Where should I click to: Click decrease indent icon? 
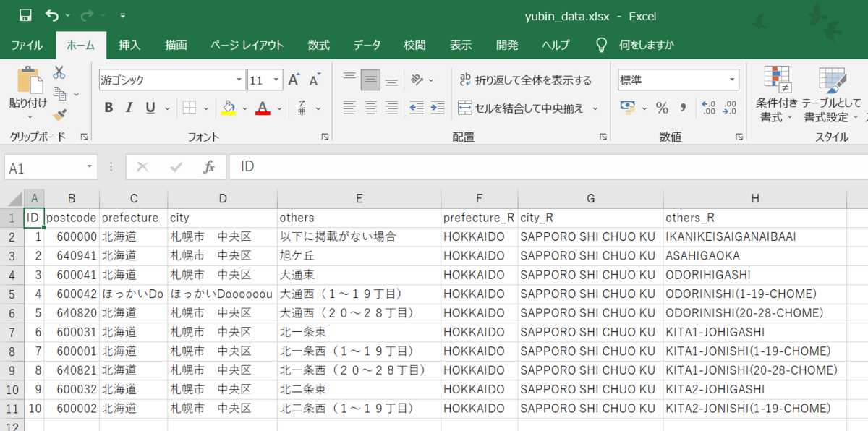click(417, 108)
